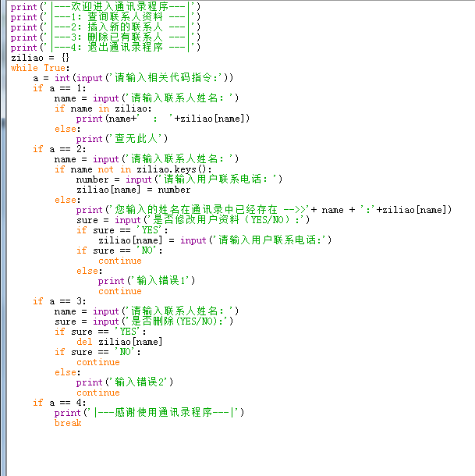Click the 'if a == 3:' line
Screen dimensions: 475x476
[59, 301]
